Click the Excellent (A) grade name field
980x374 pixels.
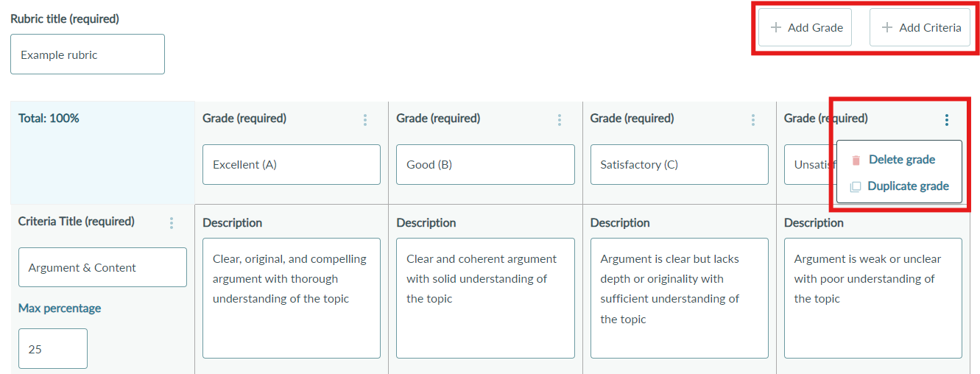pyautogui.click(x=292, y=164)
